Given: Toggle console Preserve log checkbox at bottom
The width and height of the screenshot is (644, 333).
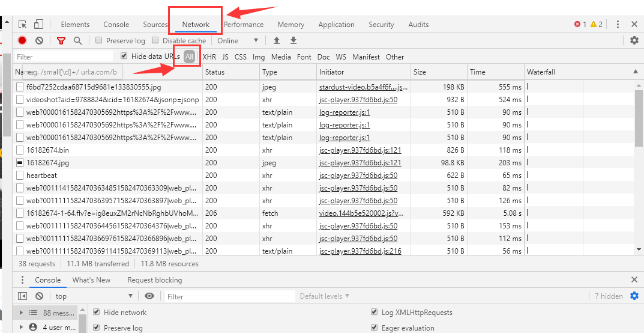Looking at the screenshot, I should point(96,328).
